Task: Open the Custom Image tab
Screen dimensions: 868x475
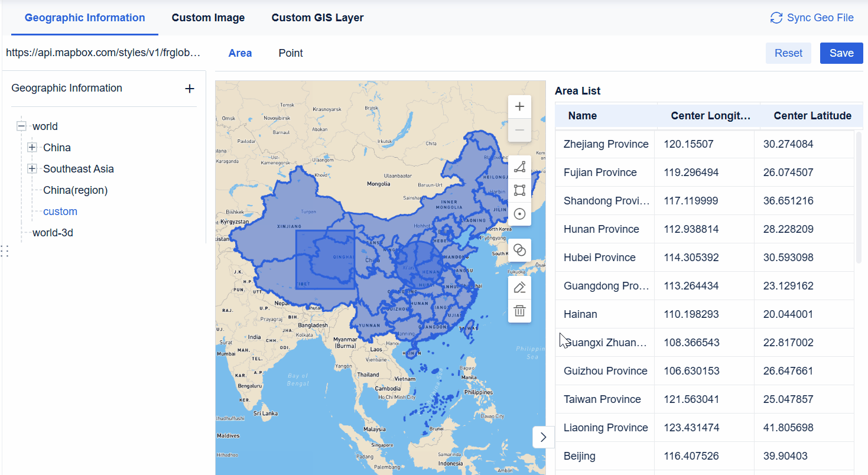Action: [208, 18]
